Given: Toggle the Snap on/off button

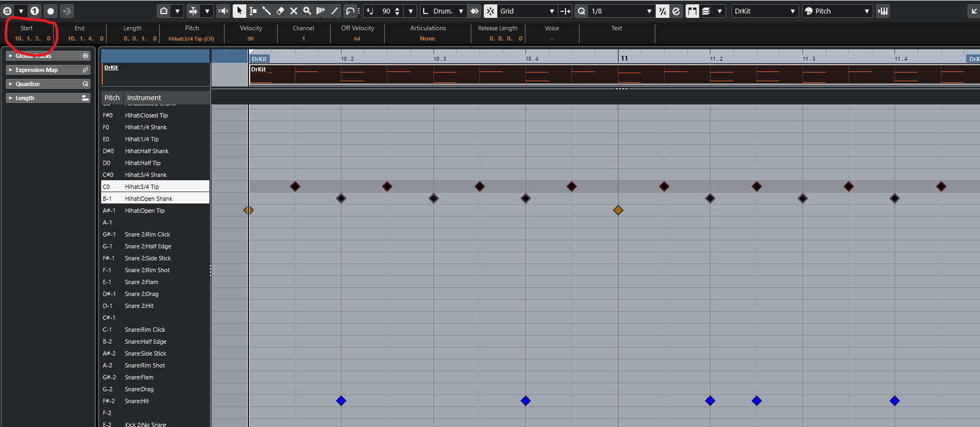Looking at the screenshot, I should [x=491, y=11].
